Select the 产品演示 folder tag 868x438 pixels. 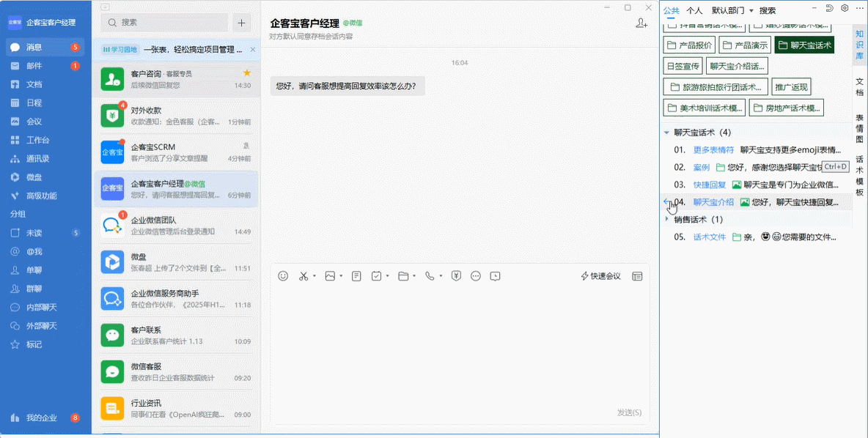(x=745, y=45)
